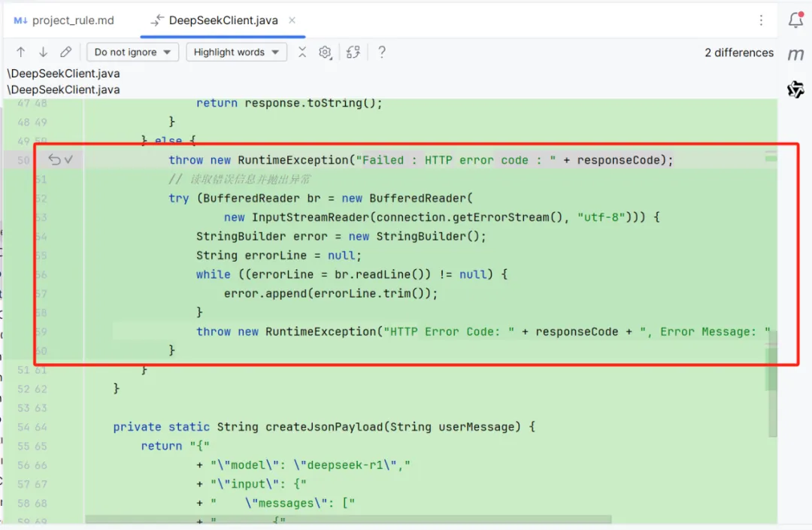Click the createJsonPayload method signature
The width and height of the screenshot is (812, 530).
pyautogui.click(x=324, y=427)
